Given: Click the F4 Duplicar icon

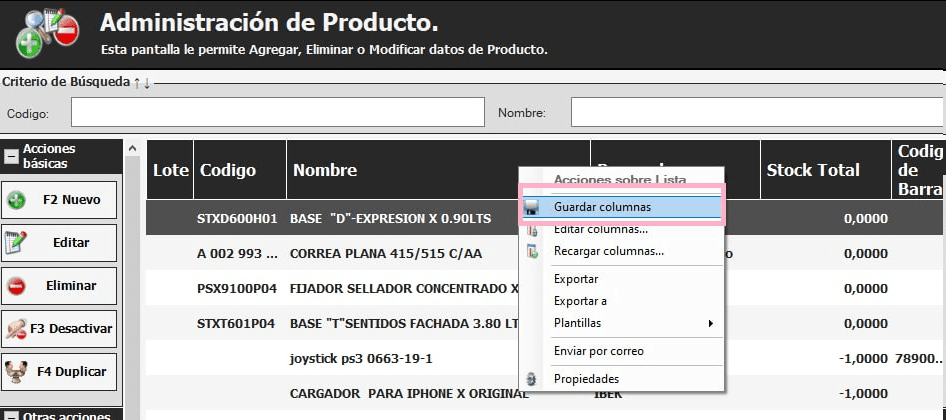Looking at the screenshot, I should click(16, 372).
